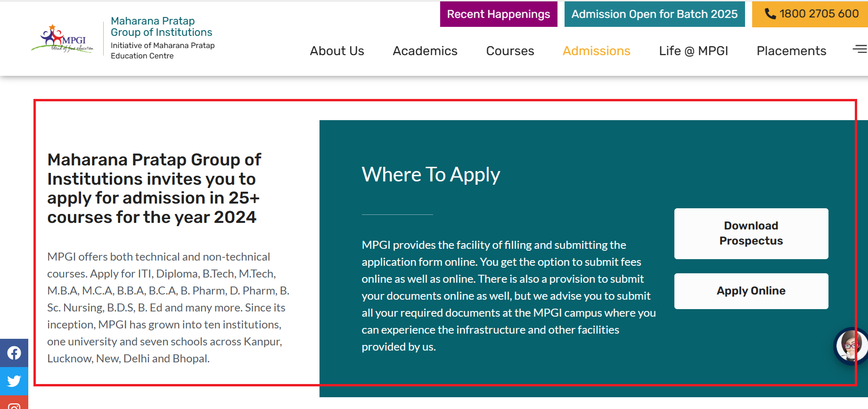Click paragraph starting 'MPGI provides the facility'

pos(509,296)
